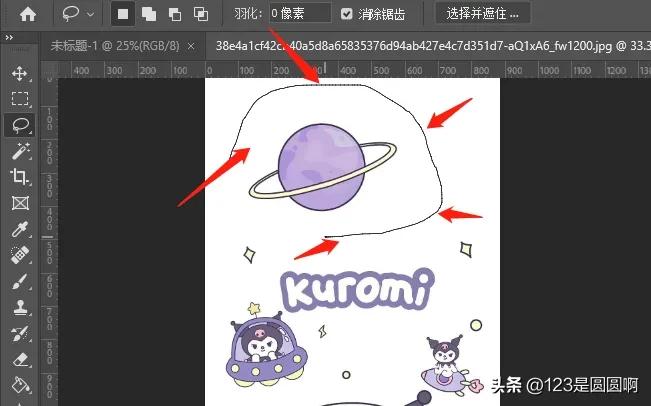Select the Brush tool
The width and height of the screenshot is (651, 406).
(20, 281)
